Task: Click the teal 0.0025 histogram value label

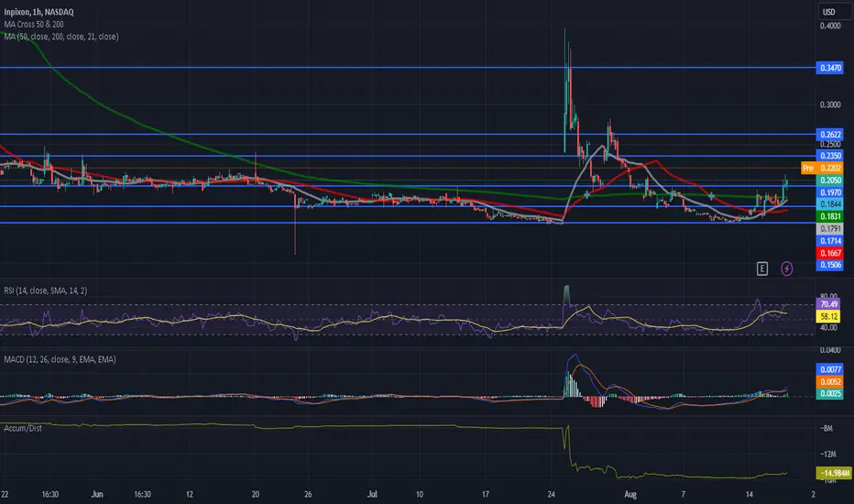Action: [x=830, y=393]
